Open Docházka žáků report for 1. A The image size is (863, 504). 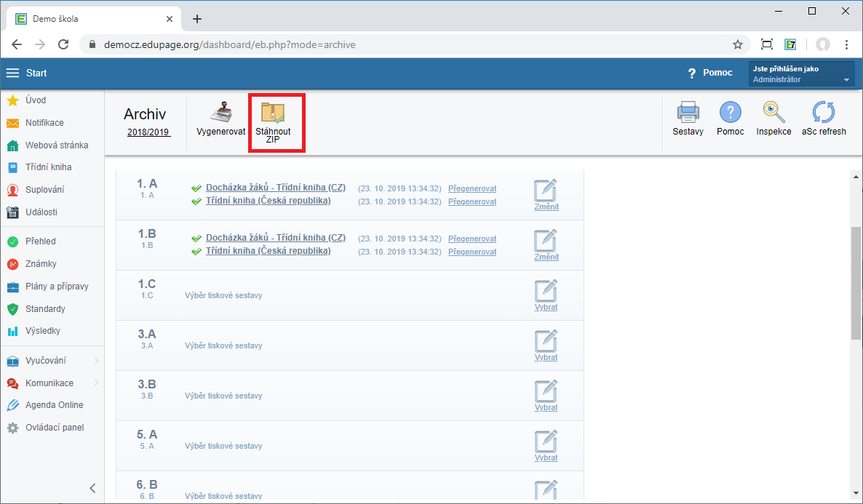tap(276, 188)
